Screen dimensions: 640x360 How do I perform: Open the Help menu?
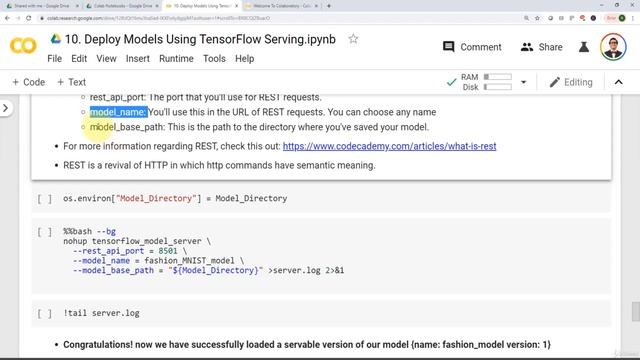click(244, 58)
